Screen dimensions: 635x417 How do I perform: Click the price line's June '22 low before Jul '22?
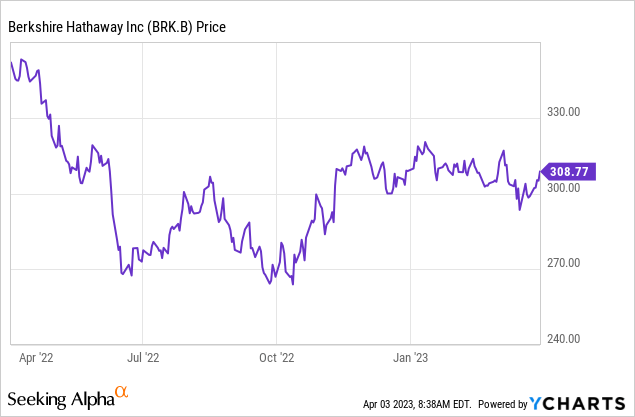[x=131, y=276]
